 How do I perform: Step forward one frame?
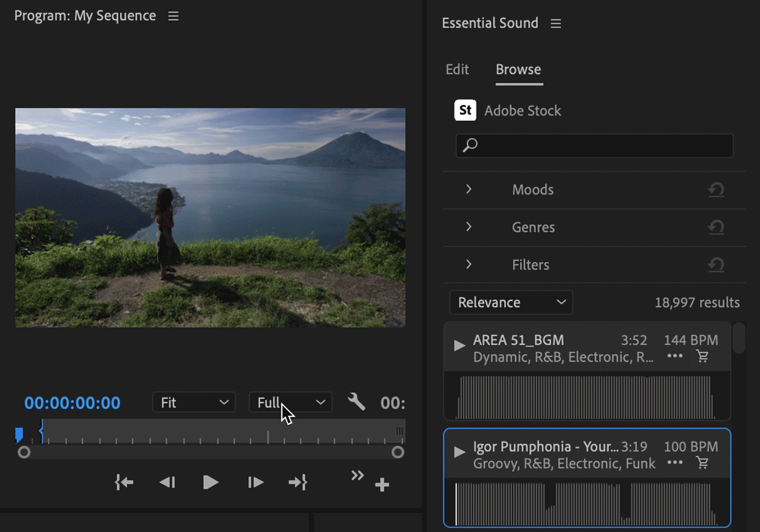pos(256,482)
